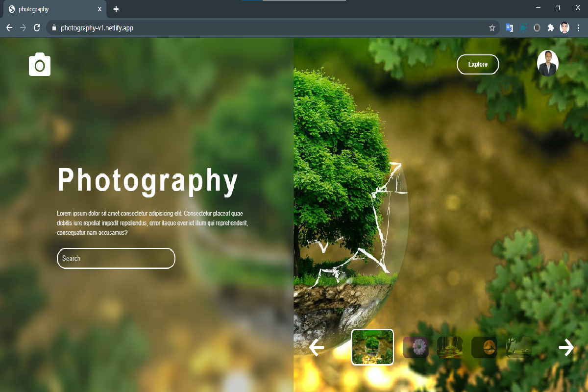Select the pink flower thumbnail
The width and height of the screenshot is (588, 392).
[416, 347]
